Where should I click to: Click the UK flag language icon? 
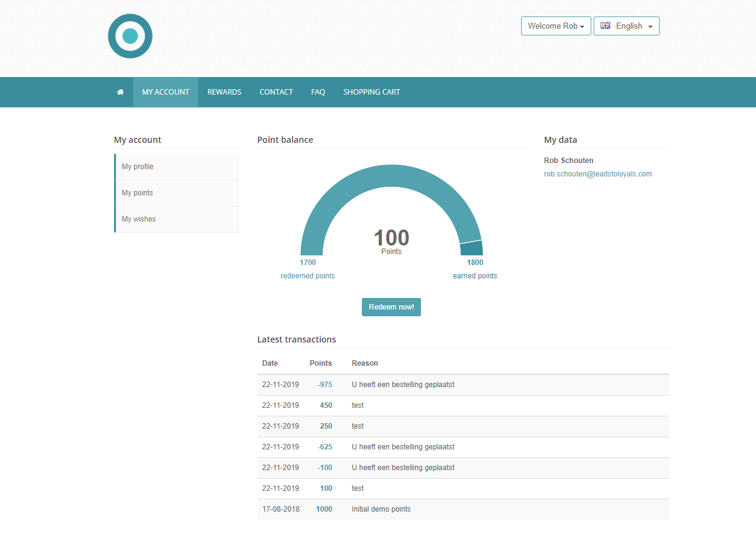point(605,26)
